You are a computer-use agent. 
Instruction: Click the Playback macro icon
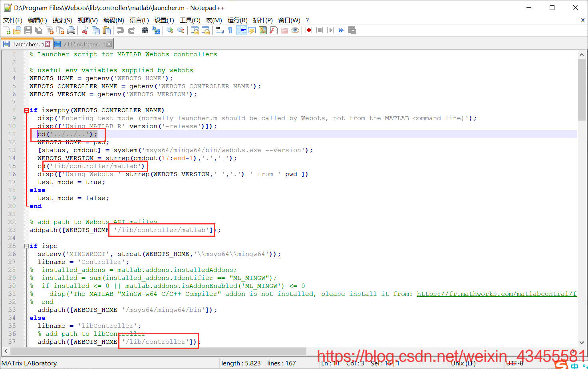330,30
